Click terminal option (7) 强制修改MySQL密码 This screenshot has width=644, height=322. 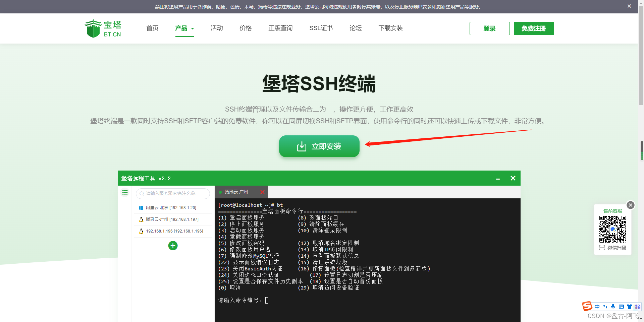(249, 256)
